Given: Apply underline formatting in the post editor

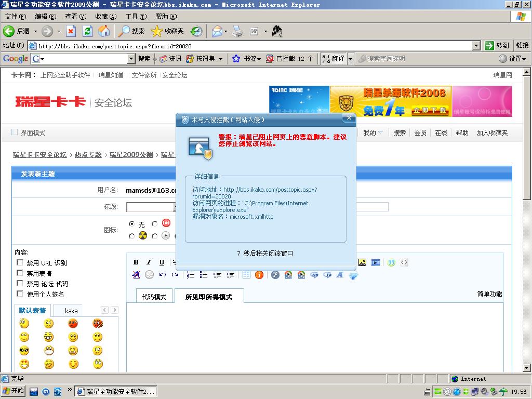Looking at the screenshot, I should click(162, 262).
